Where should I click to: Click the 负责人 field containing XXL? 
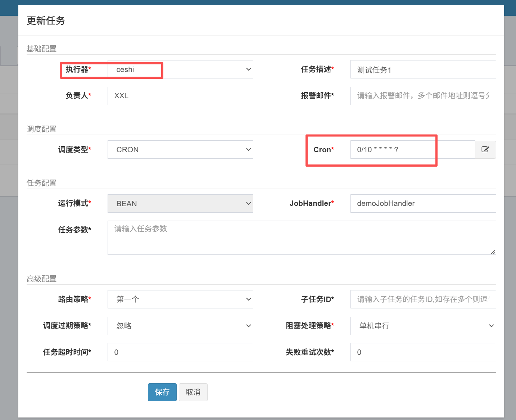pos(180,96)
